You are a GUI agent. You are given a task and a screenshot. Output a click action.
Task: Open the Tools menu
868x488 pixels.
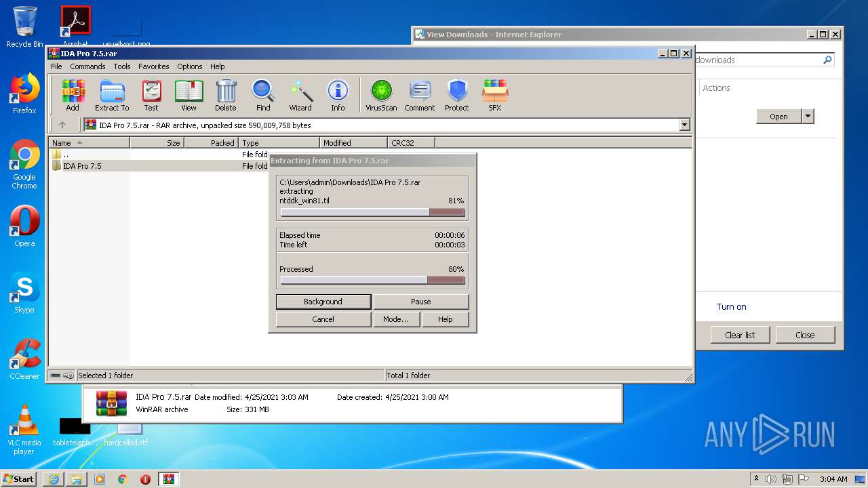coord(122,66)
